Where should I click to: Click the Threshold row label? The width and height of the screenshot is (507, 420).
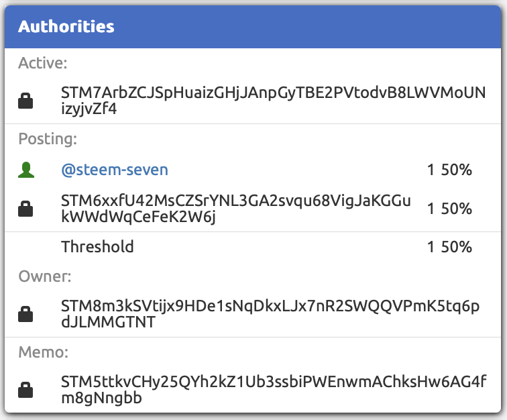click(97, 247)
